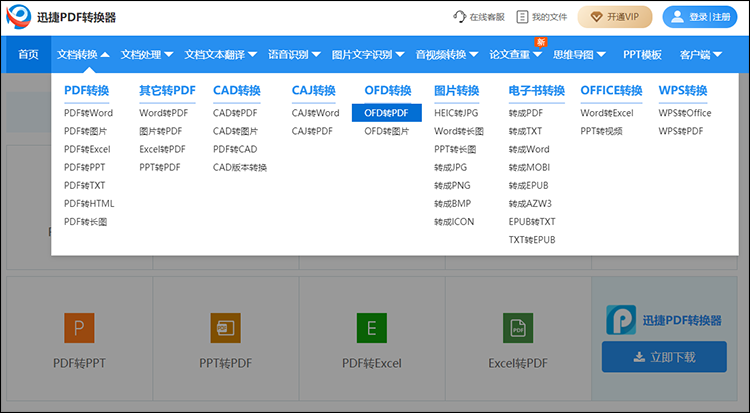Open the 开通VIP button

[615, 17]
